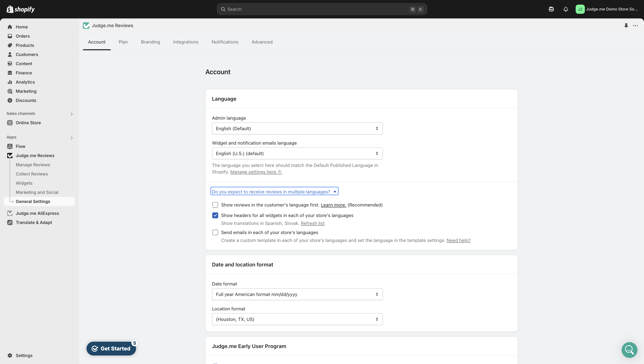Switch to the Advanced tab

[x=262, y=42]
